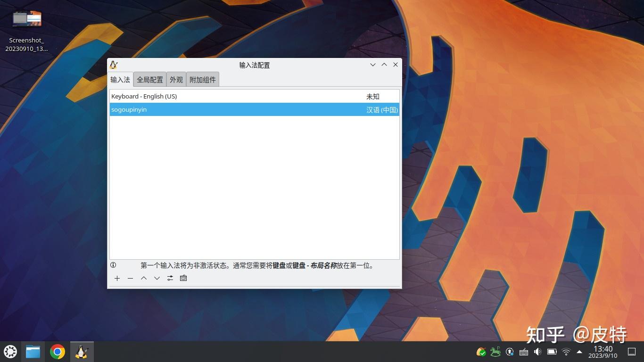This screenshot has height=362, width=644.
Task: Open the volume control tray icon
Action: 537,352
